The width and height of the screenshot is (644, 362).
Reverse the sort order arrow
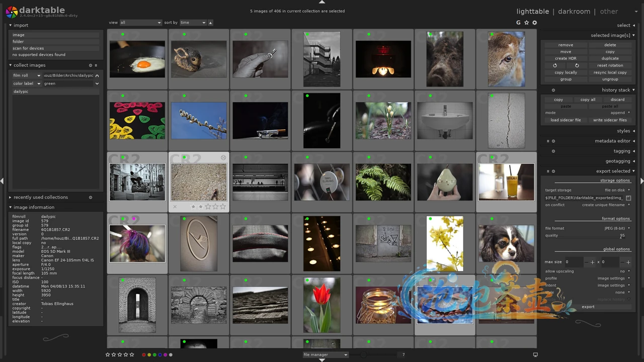point(210,23)
